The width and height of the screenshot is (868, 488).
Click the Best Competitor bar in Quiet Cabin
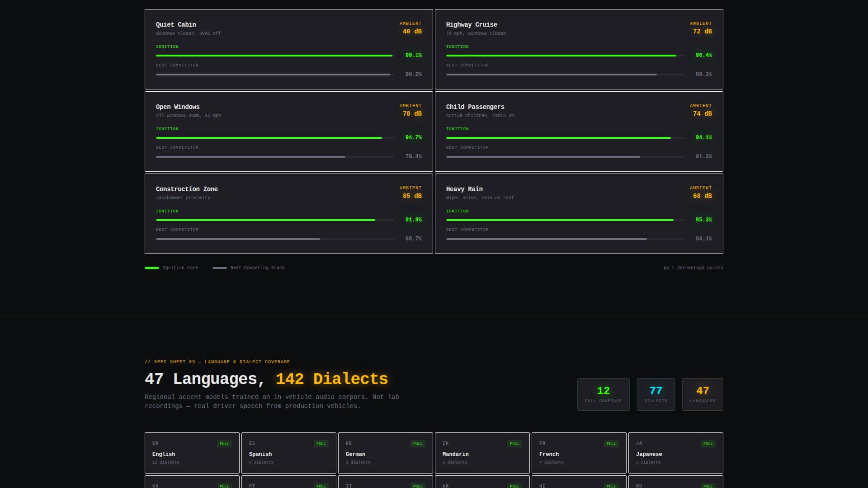pyautogui.click(x=275, y=75)
